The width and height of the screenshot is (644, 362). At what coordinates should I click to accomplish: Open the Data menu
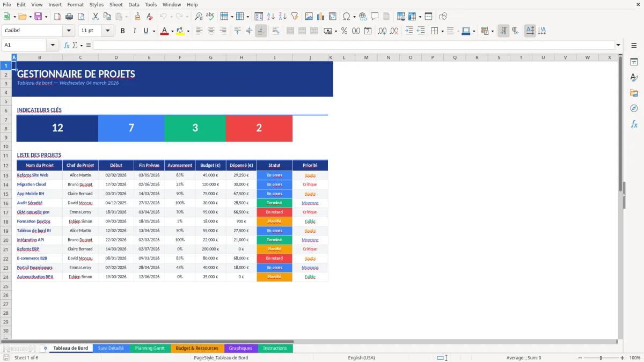point(134,4)
